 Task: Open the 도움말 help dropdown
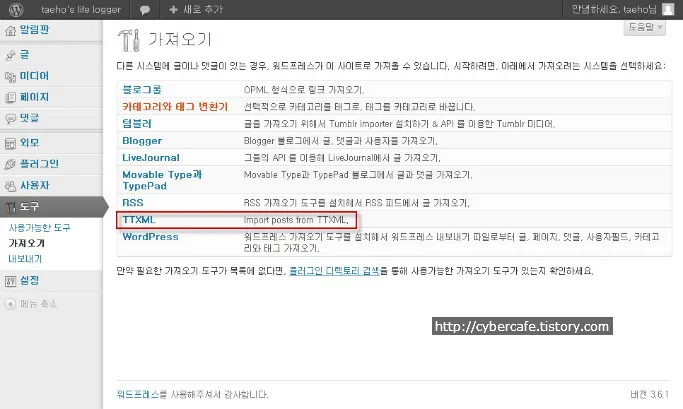(644, 27)
